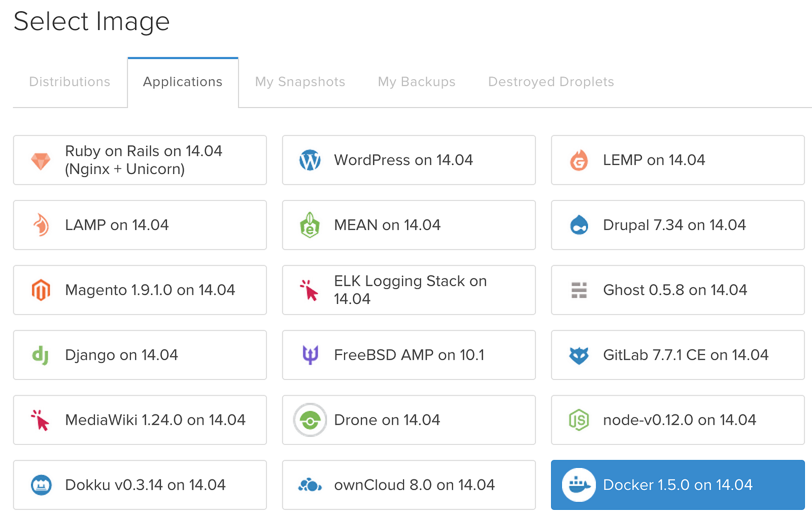This screenshot has width=812, height=518.
Task: Click the Django dj icon
Action: point(41,355)
